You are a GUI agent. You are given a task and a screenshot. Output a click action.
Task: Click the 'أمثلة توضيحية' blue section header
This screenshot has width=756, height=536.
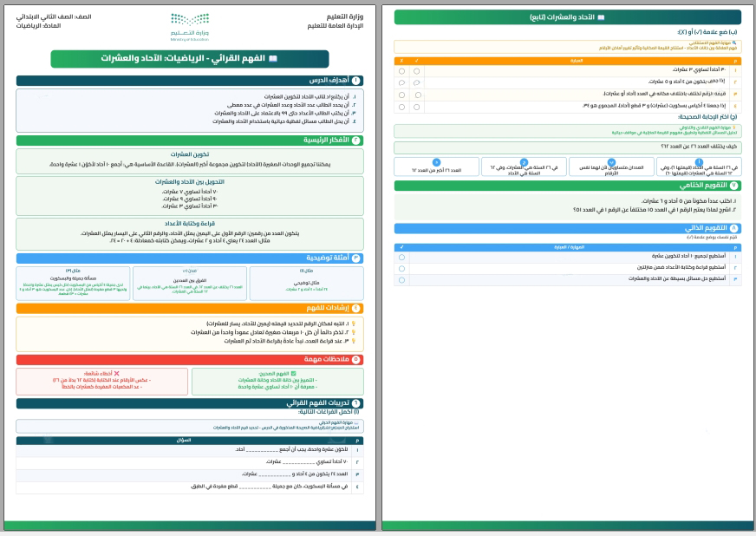pos(190,258)
